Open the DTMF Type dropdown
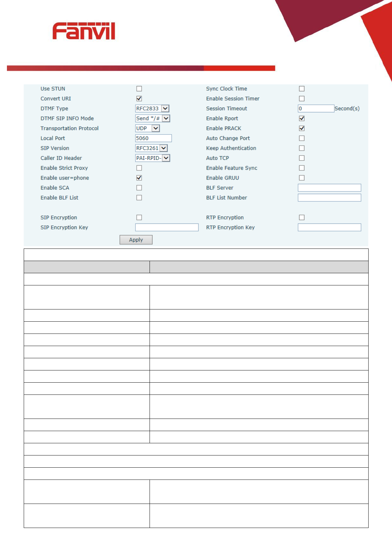392x555 pixels. pyautogui.click(x=152, y=108)
